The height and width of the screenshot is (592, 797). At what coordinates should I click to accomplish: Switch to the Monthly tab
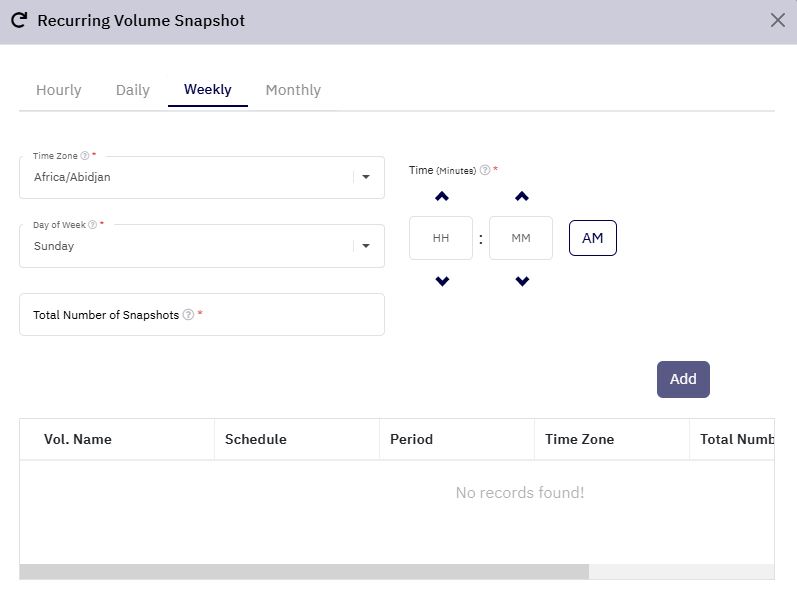pos(293,90)
